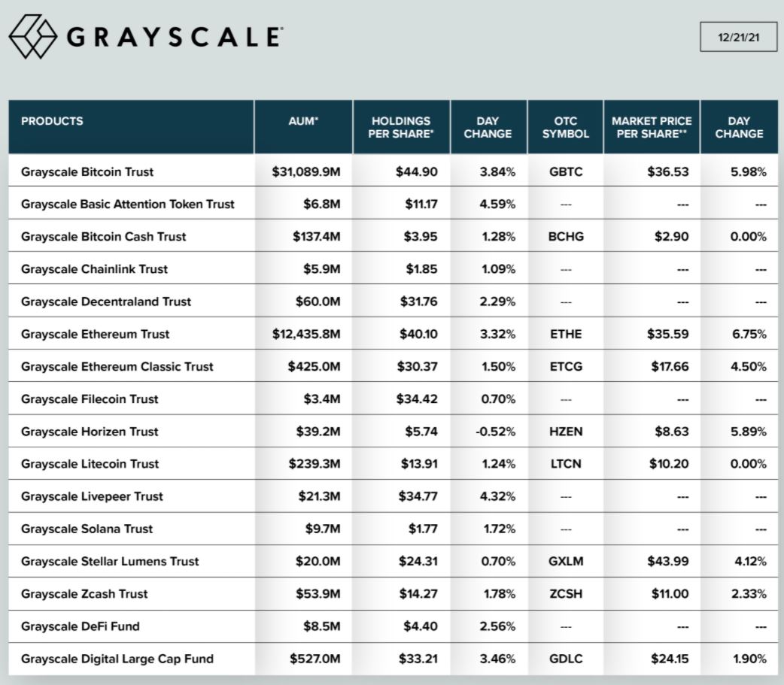Click the GDLC ticker symbol
The height and width of the screenshot is (685, 784).
pos(566,659)
